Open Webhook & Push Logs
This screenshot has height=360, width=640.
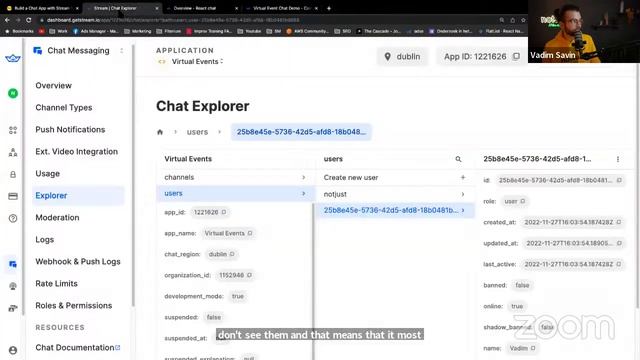pyautogui.click(x=78, y=262)
